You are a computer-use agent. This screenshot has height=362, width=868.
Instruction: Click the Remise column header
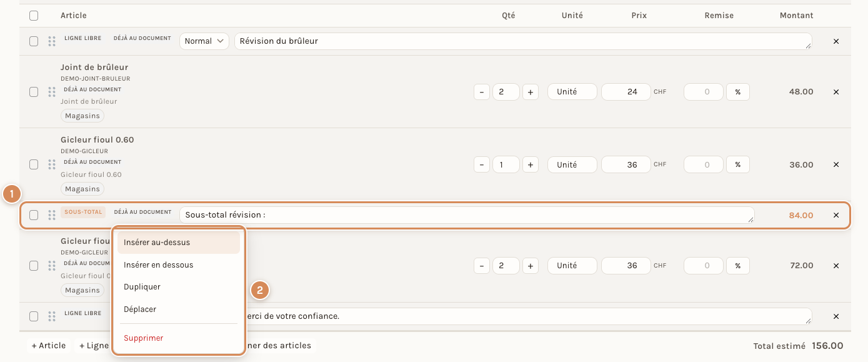pyautogui.click(x=719, y=16)
